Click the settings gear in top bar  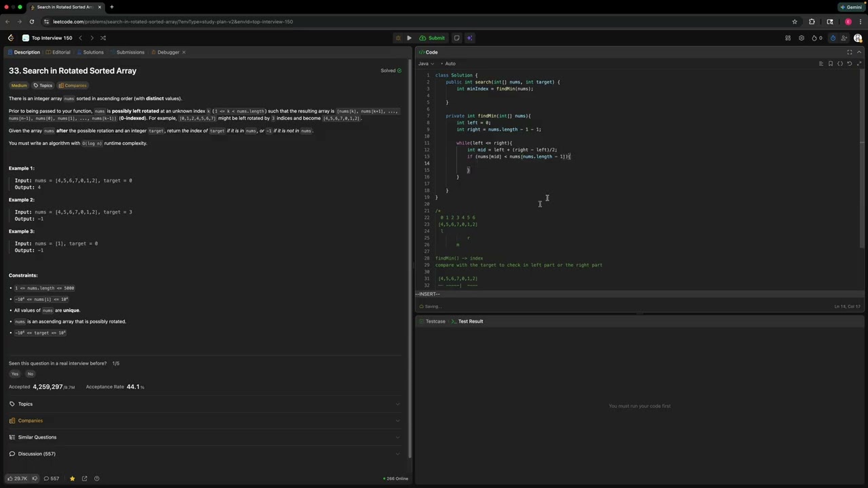tap(802, 38)
